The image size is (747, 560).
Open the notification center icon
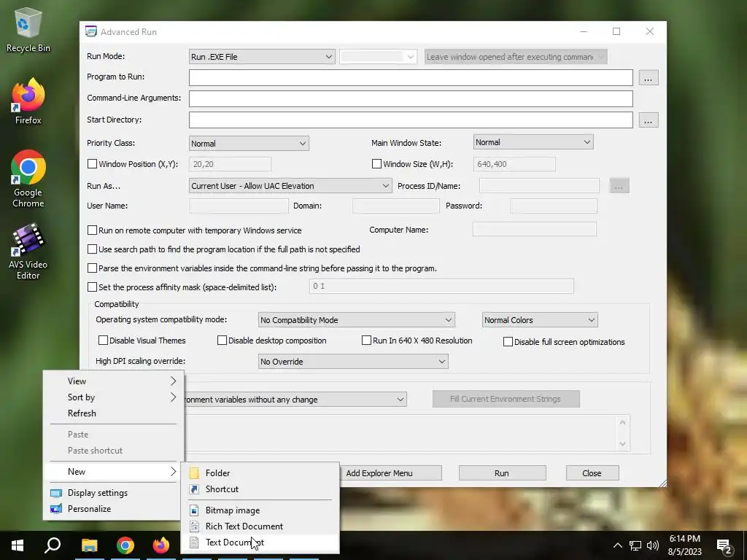coord(724,546)
